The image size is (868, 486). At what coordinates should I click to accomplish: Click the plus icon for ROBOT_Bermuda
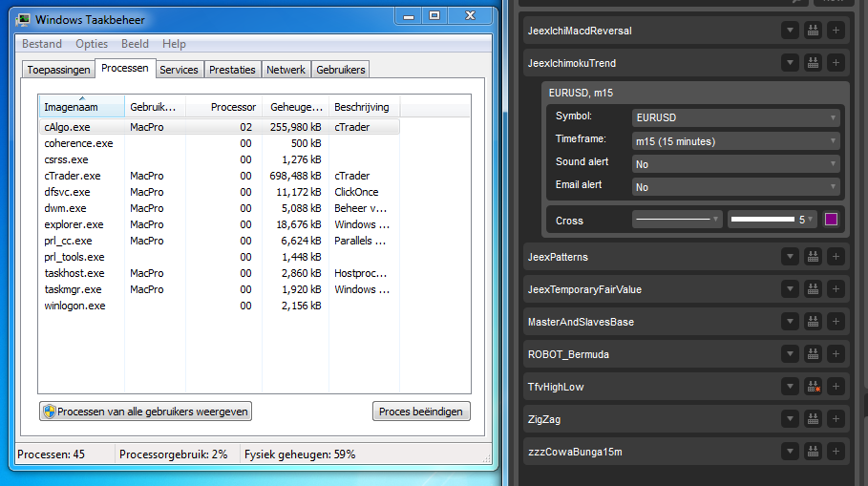click(836, 354)
